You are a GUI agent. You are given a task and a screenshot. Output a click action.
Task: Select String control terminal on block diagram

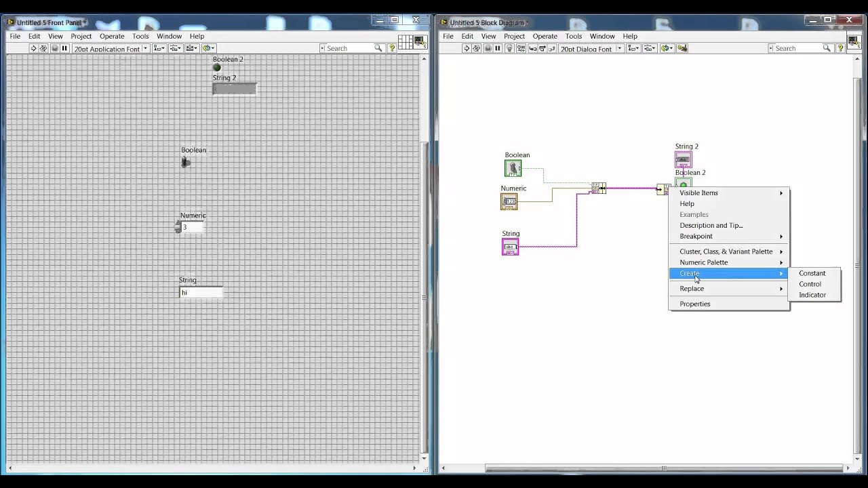[510, 247]
